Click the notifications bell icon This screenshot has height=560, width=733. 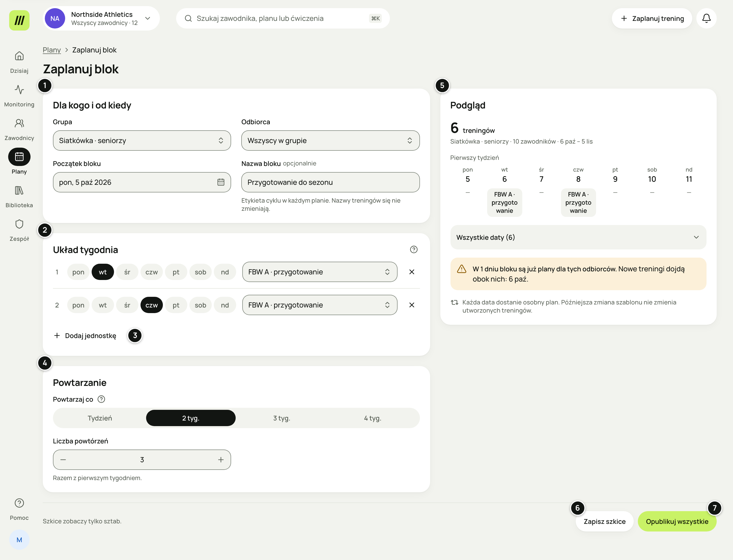(706, 18)
